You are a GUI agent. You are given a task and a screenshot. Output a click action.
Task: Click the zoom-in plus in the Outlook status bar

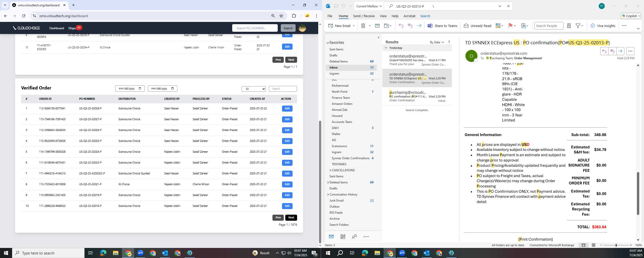tap(631, 245)
